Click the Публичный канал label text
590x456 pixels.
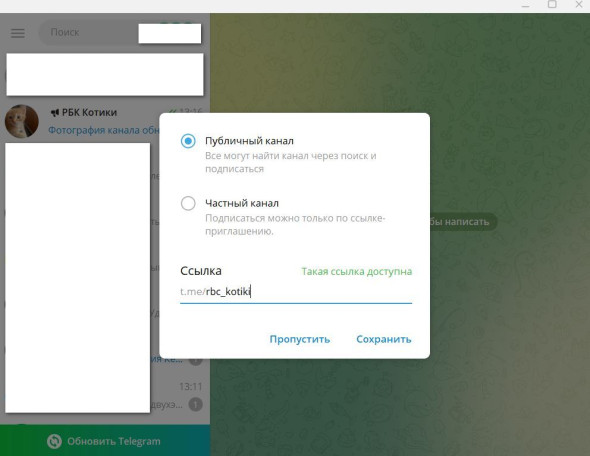[x=249, y=141]
